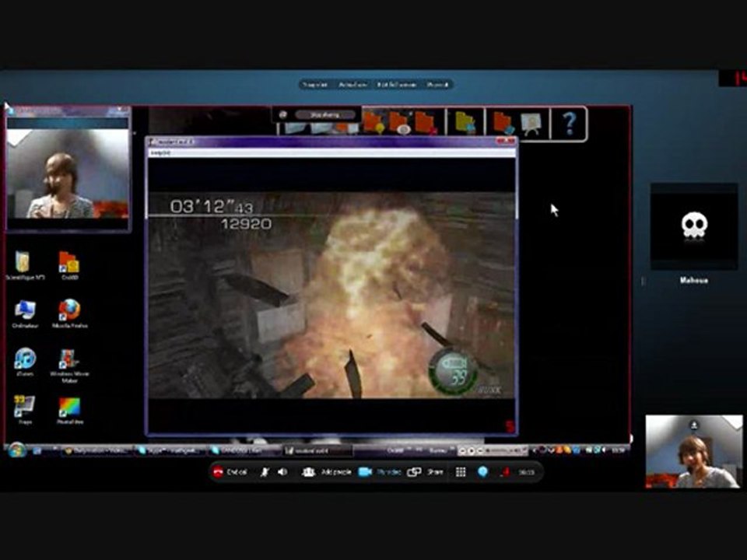Switch to the game window taskbar button
The image size is (747, 560).
pyautogui.click(x=317, y=450)
